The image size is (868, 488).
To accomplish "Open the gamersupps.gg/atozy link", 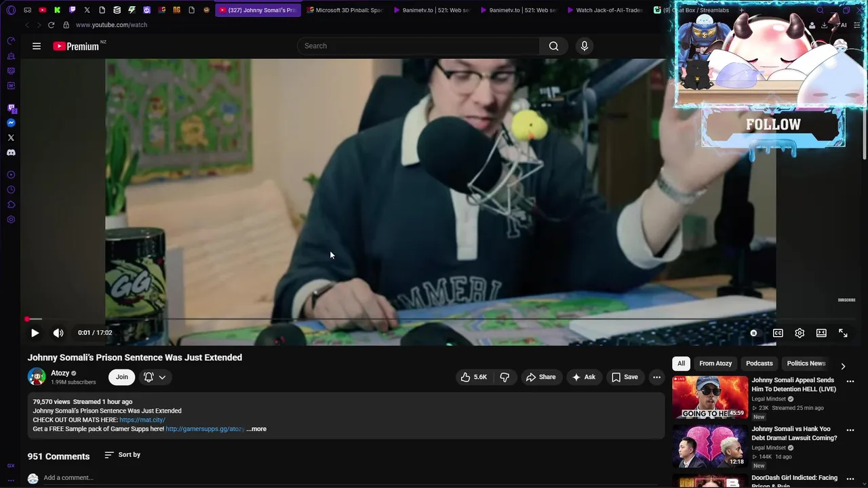I will [x=205, y=429].
